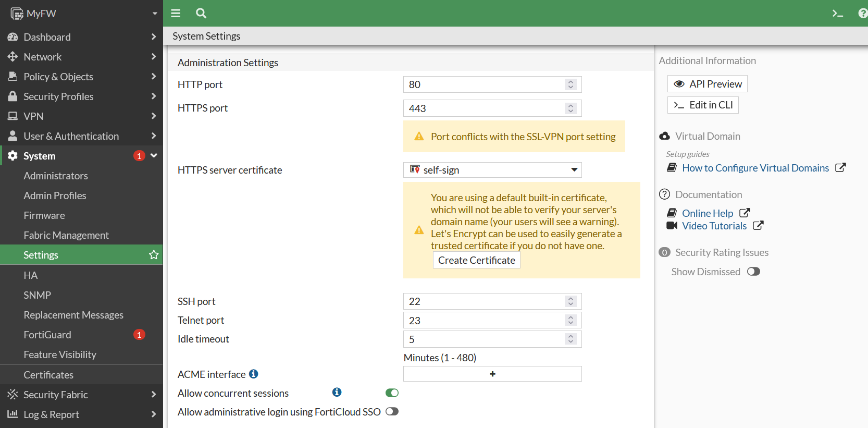The height and width of the screenshot is (428, 868).
Task: Click the port conflict warning triangle
Action: click(419, 137)
